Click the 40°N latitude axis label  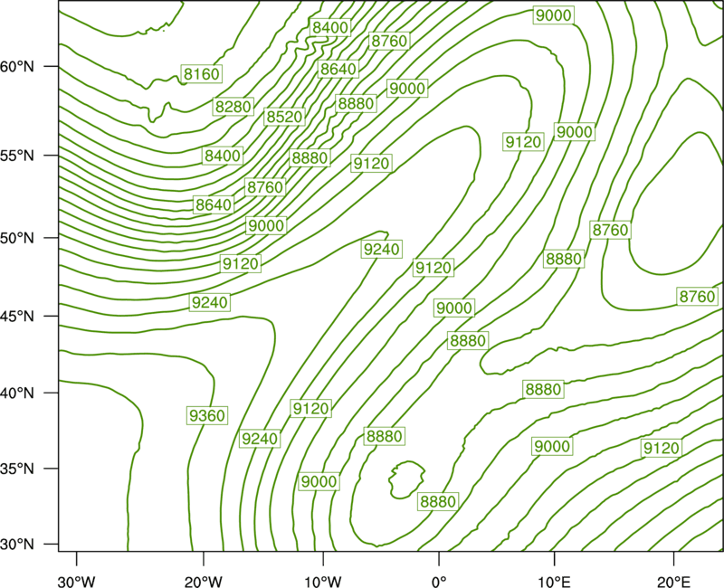click(17, 394)
